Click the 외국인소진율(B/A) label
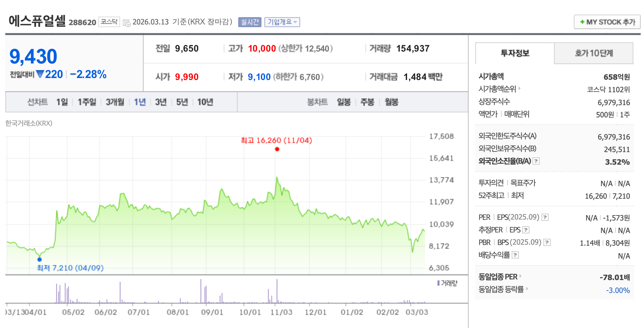Screen dimensions: 644x328 (x=505, y=161)
